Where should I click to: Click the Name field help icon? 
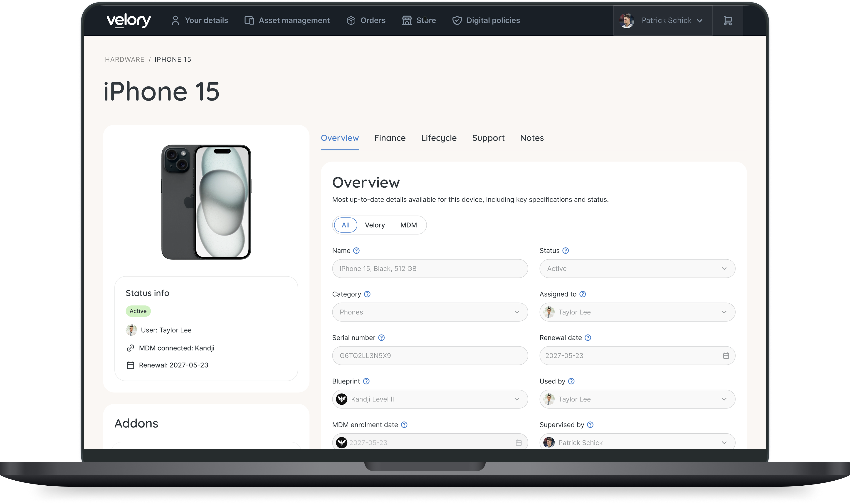click(x=356, y=251)
